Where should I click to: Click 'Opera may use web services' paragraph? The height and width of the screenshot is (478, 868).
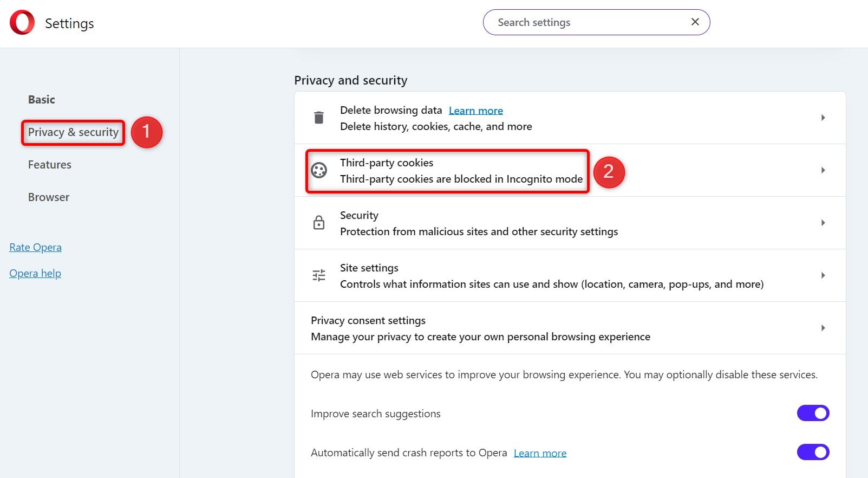564,374
